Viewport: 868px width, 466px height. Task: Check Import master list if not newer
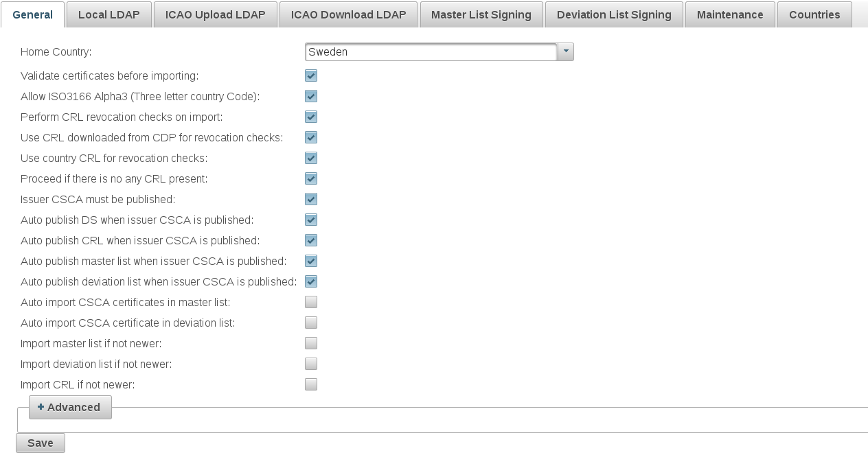[311, 343]
